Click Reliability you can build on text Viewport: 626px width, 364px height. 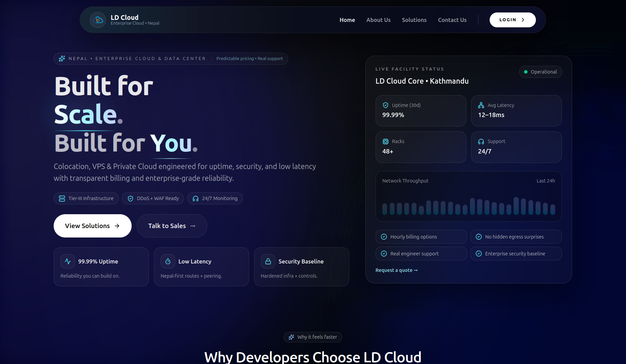pyautogui.click(x=90, y=276)
